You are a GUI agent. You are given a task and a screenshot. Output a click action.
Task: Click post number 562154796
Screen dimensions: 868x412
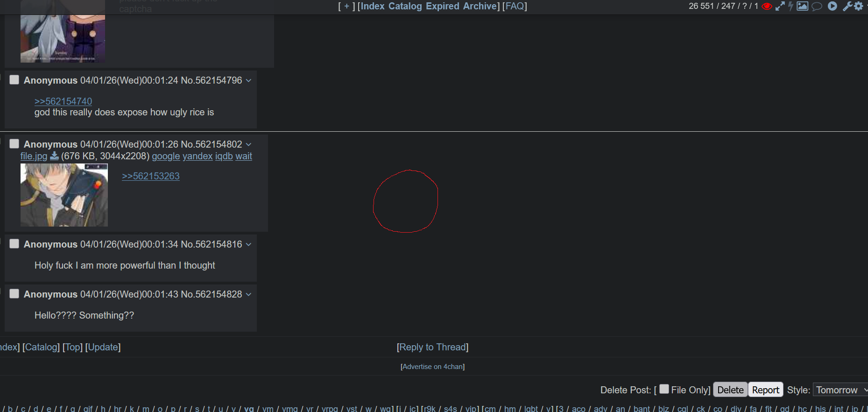[x=219, y=80]
